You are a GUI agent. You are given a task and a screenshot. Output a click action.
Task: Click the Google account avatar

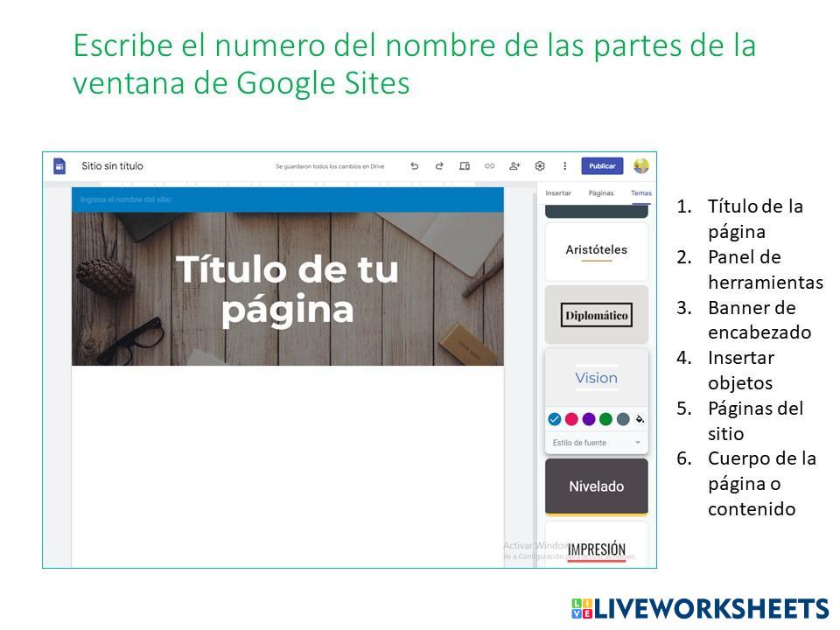click(641, 166)
